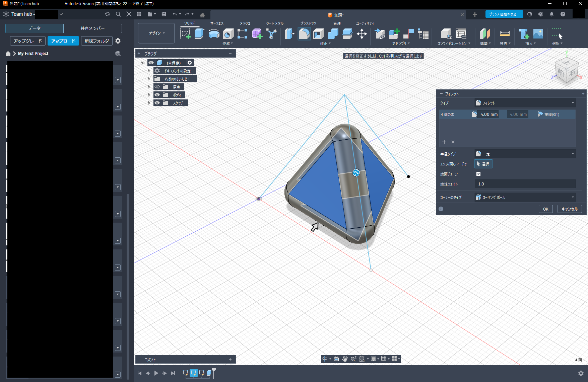Select the Create Sketch tool icon
The width and height of the screenshot is (588, 382).
click(x=185, y=34)
